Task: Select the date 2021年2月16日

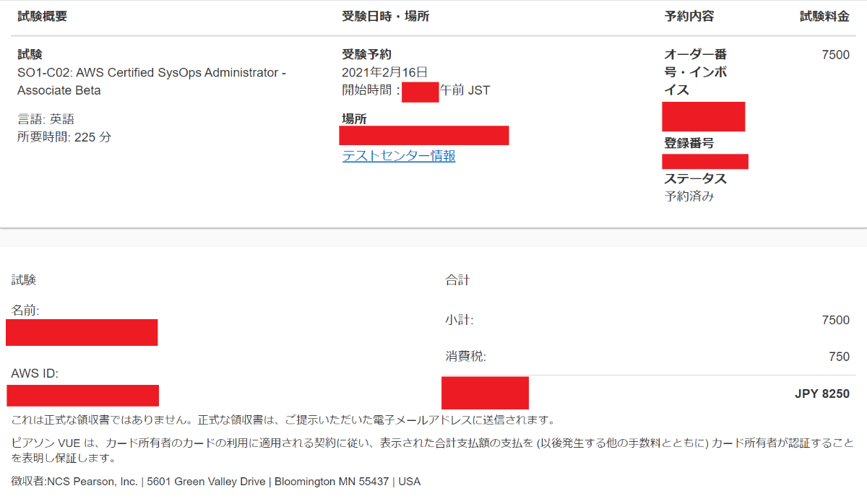Action: tap(385, 72)
